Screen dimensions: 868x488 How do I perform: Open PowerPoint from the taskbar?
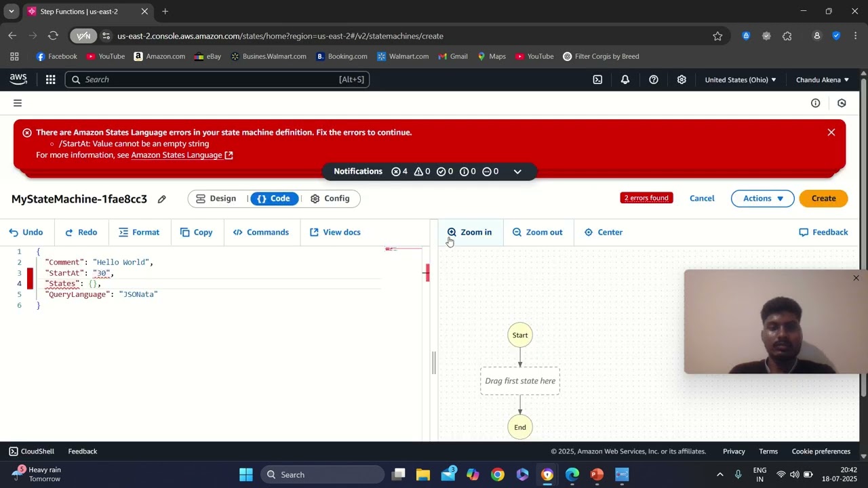[597, 474]
